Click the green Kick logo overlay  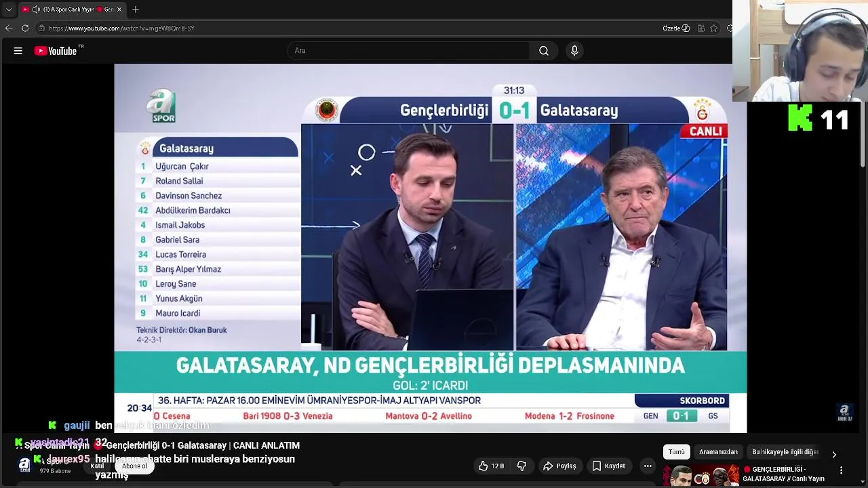[800, 118]
